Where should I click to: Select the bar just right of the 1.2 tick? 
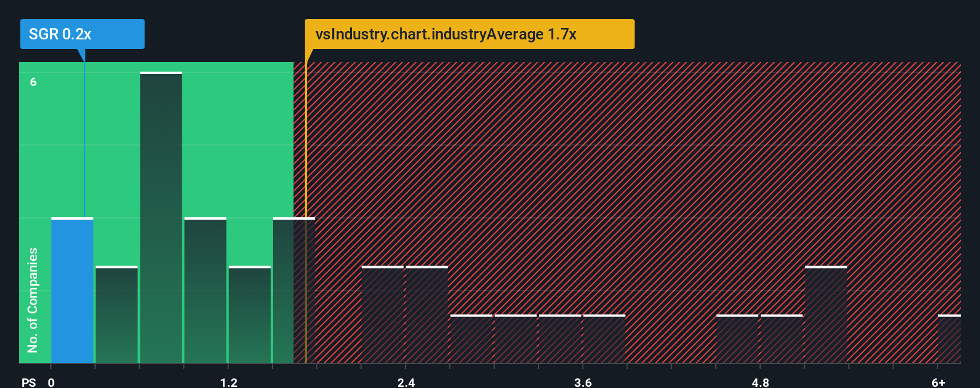tap(250, 315)
